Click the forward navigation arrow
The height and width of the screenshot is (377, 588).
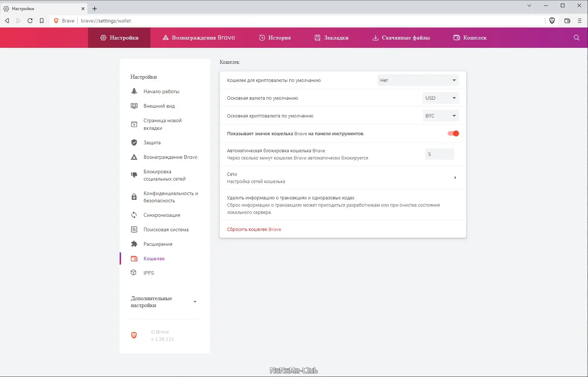pos(18,21)
